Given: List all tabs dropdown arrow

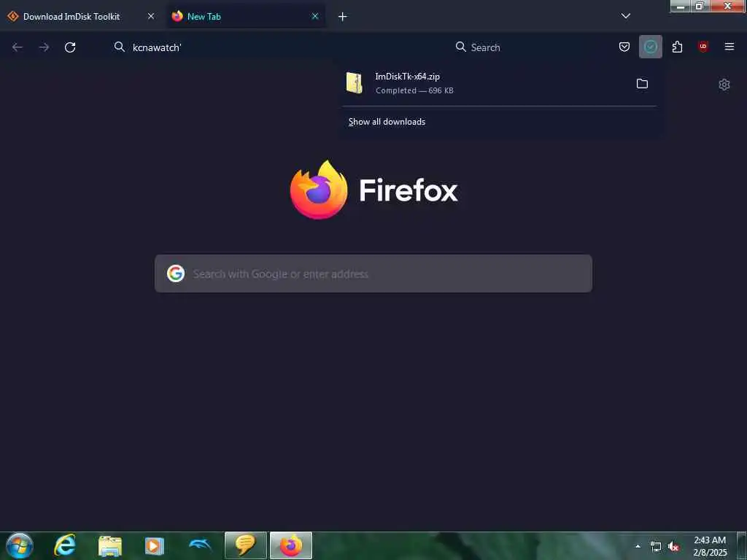Looking at the screenshot, I should (625, 16).
